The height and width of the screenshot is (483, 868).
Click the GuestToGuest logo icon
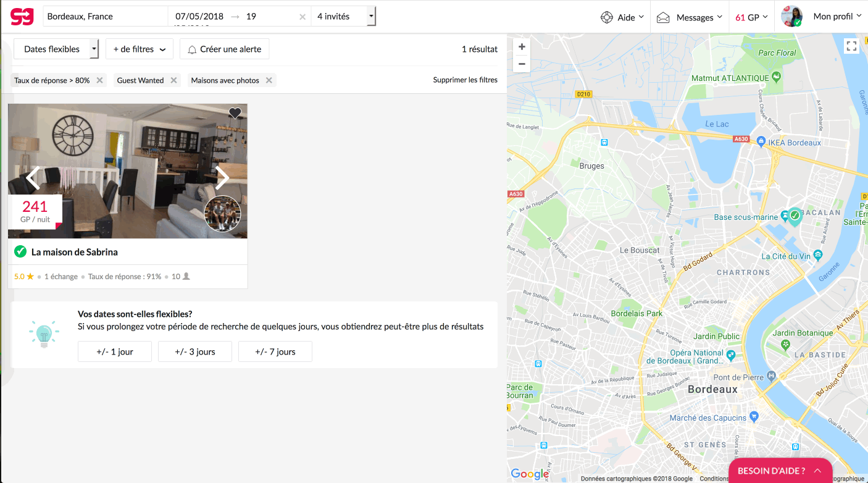(22, 17)
